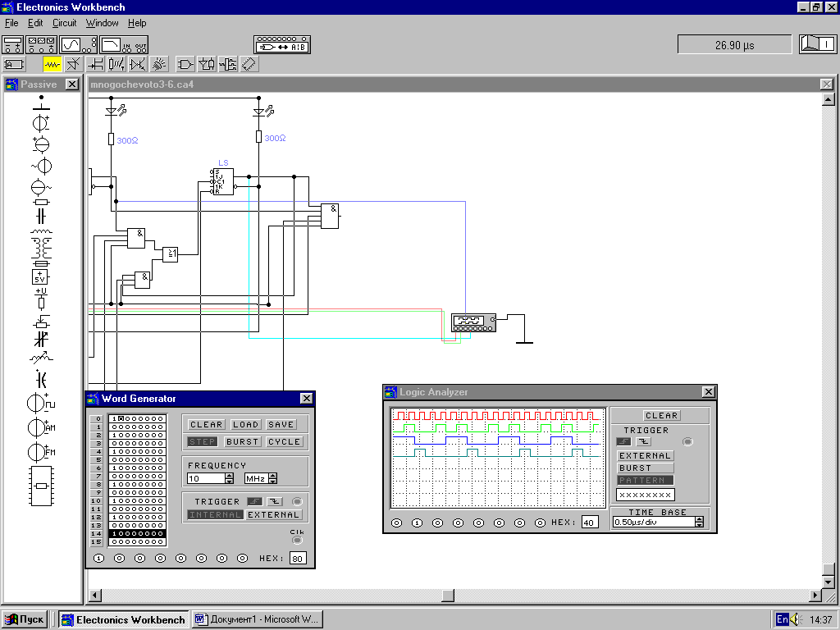The height and width of the screenshot is (630, 840).
Task: Open the custom parts bin icon
Action: click(x=14, y=65)
